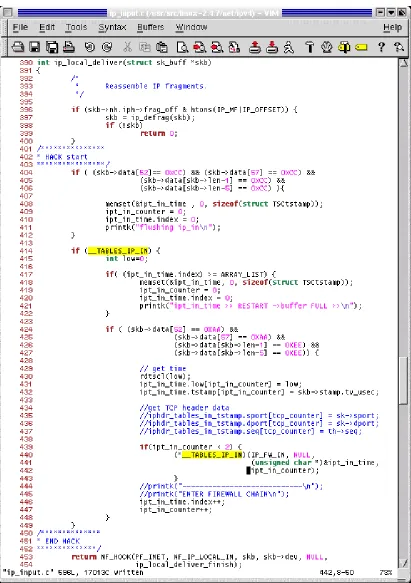The height and width of the screenshot is (583, 411).
Task: Open the Syntax menu
Action: coord(112,28)
